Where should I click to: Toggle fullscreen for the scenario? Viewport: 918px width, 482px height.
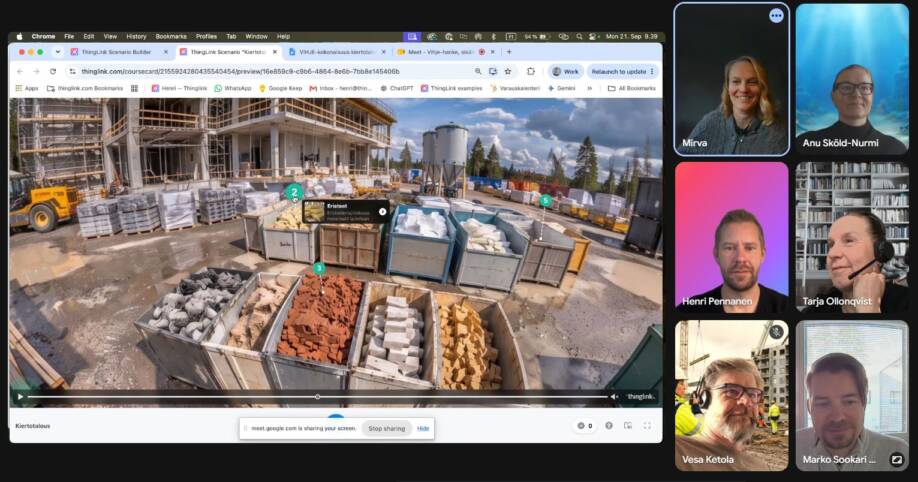[x=647, y=426]
